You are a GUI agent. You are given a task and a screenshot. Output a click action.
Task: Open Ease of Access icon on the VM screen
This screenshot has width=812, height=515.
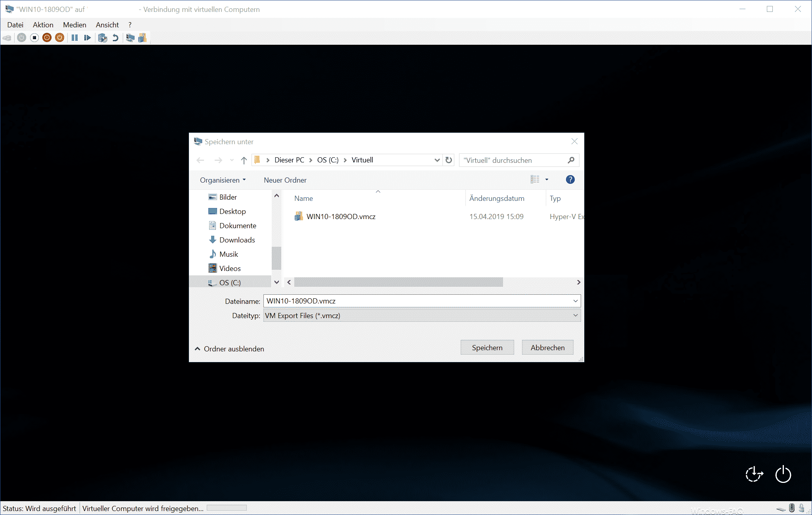pos(754,474)
